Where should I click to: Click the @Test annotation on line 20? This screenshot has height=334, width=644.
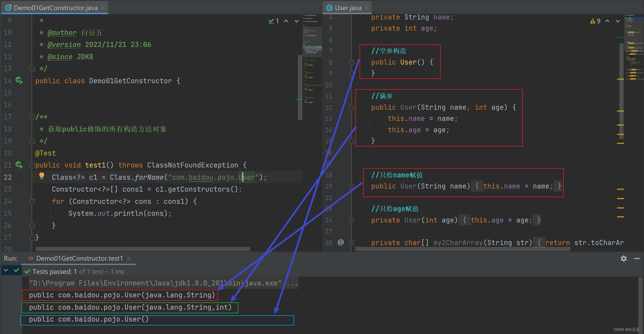pos(46,153)
